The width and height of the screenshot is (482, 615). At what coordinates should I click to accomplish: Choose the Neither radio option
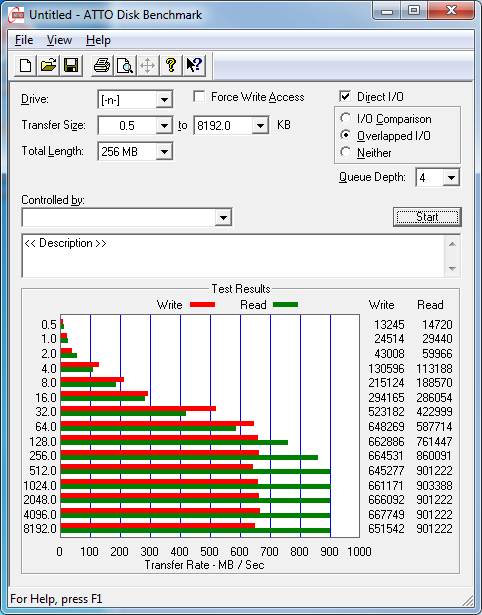(346, 152)
